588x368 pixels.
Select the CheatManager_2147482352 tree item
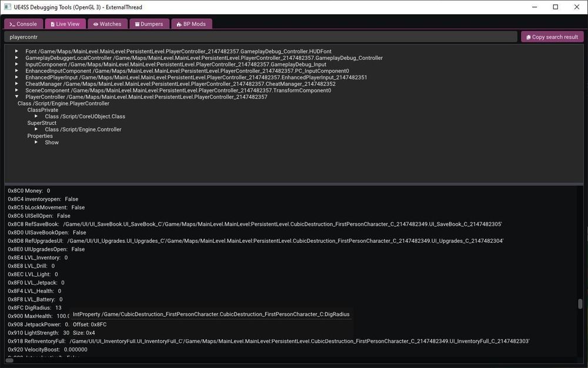[x=181, y=84]
